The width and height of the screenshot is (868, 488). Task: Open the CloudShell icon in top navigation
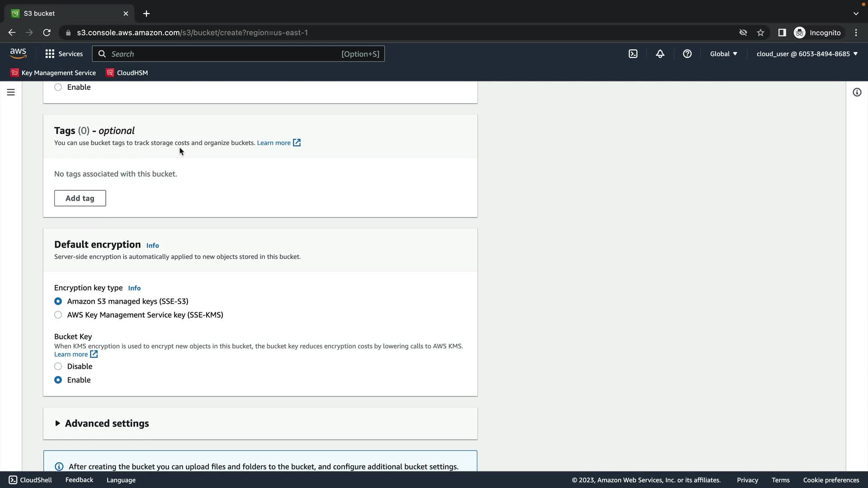(633, 54)
